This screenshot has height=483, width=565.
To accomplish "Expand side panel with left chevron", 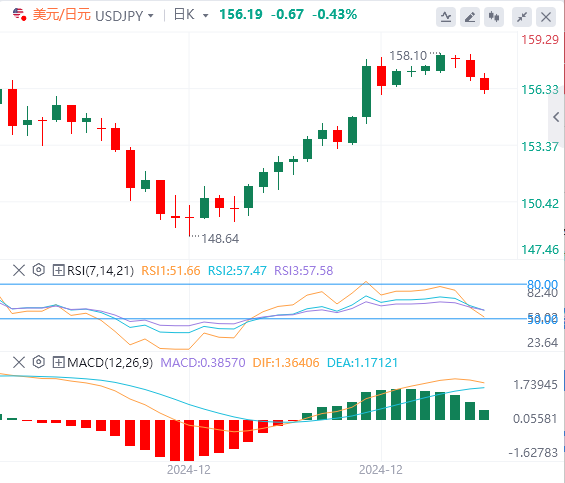I will click(556, 117).
